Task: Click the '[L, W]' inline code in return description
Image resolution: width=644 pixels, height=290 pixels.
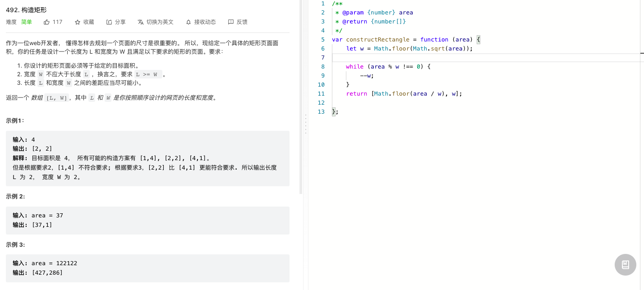Action: (x=57, y=98)
